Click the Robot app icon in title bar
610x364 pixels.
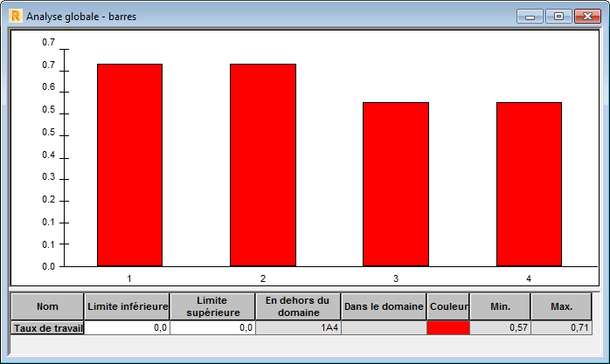point(15,16)
